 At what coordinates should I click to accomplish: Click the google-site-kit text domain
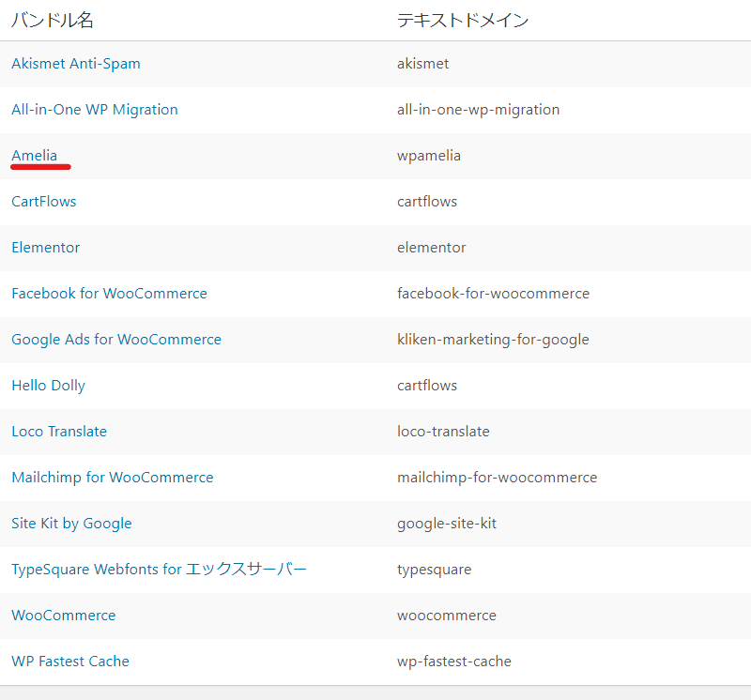447,524
